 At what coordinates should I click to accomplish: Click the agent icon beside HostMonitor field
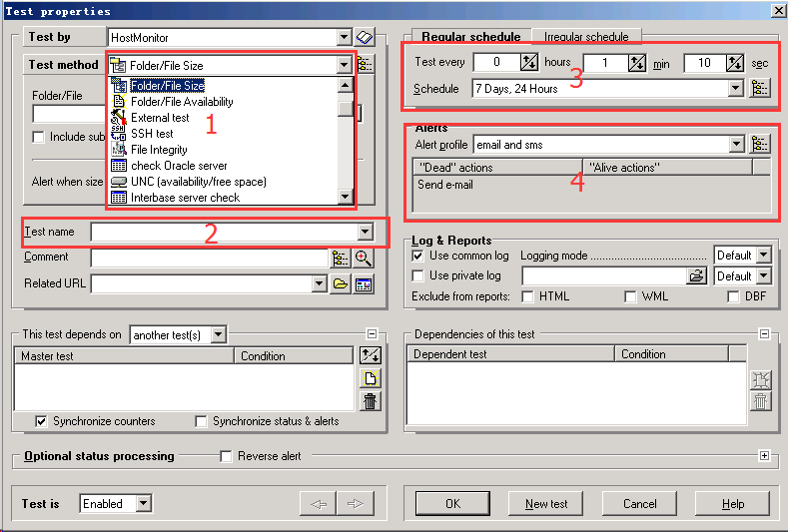pos(365,37)
